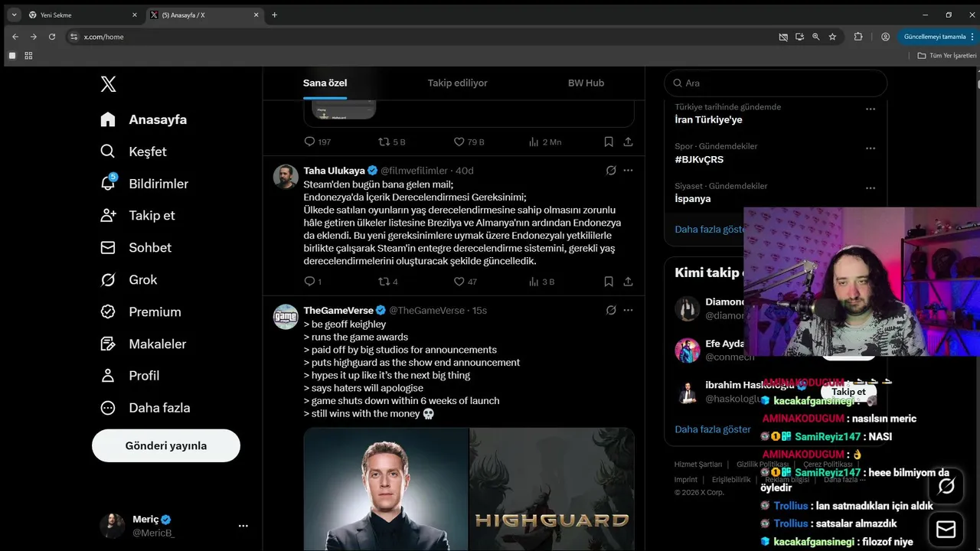Open Keşfet explore page

(x=133, y=152)
